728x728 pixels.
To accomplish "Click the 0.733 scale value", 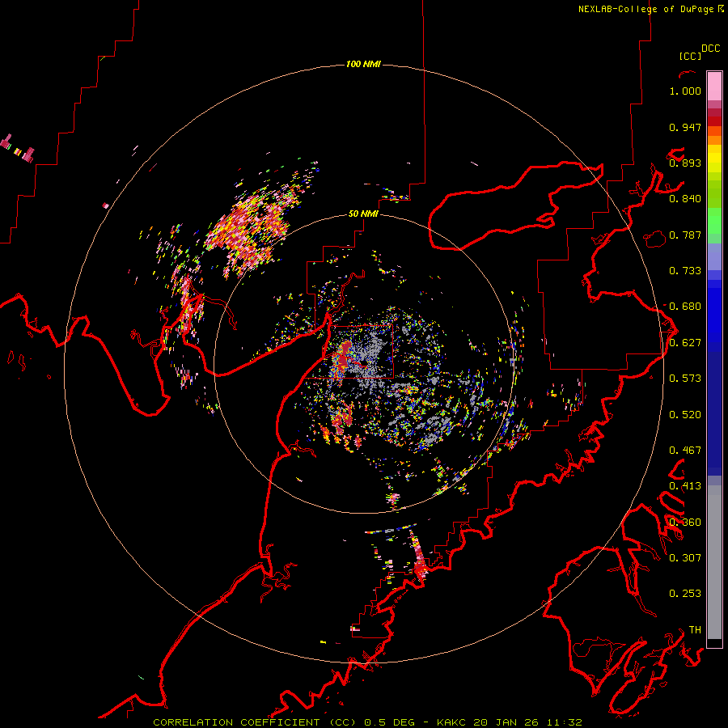I will coord(685,271).
